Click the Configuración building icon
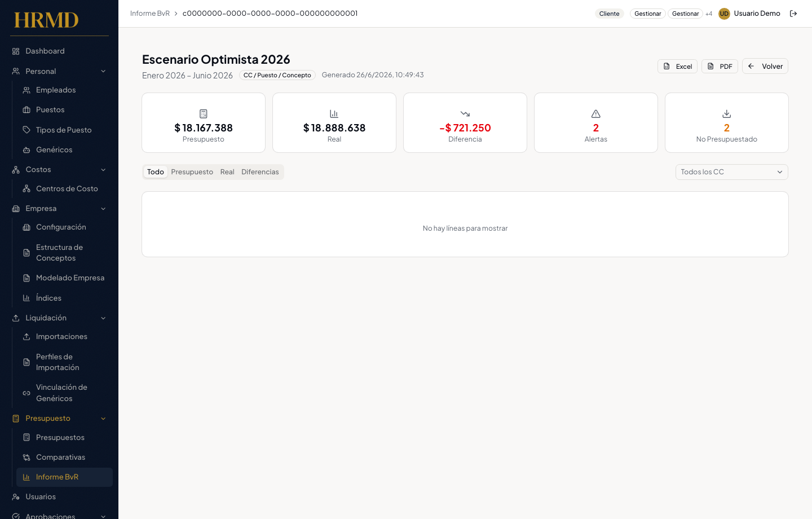The image size is (812, 519). [x=27, y=227]
